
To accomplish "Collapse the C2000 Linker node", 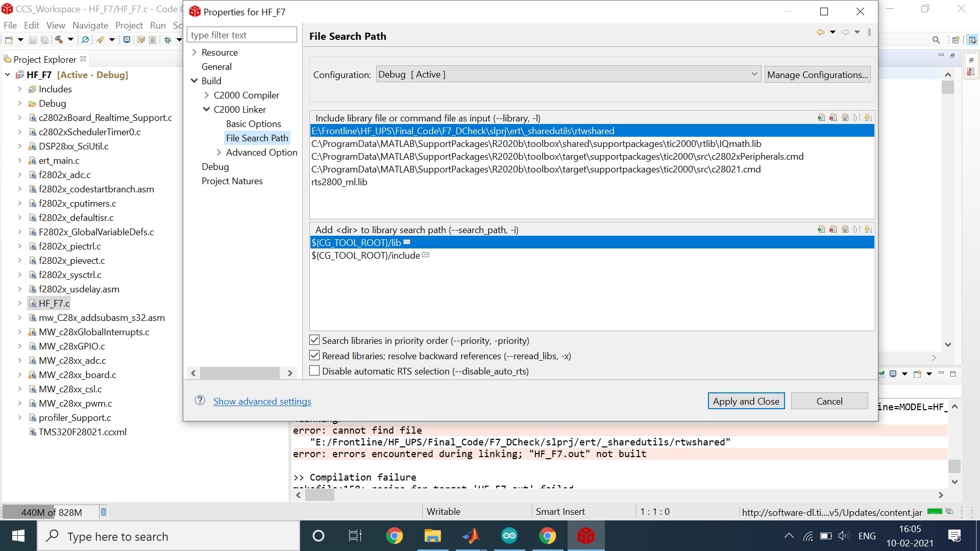I will (207, 109).
